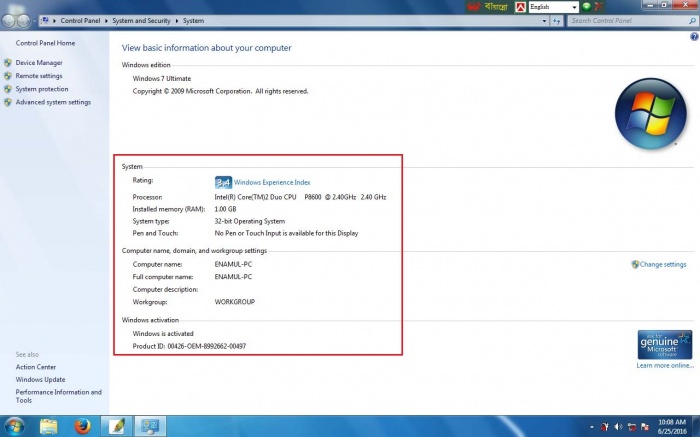
Task: Click the volume speaker tray icon
Action: tap(618, 427)
